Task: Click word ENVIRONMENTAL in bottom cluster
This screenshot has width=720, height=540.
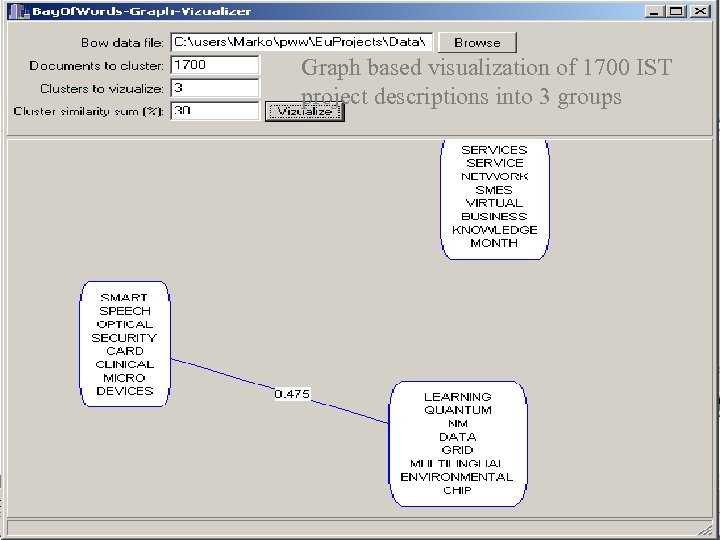Action: point(456,477)
